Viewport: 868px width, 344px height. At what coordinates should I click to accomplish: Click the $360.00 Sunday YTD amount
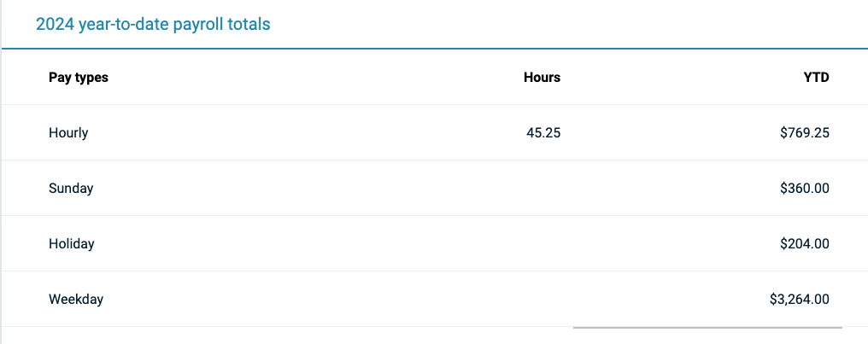point(804,189)
